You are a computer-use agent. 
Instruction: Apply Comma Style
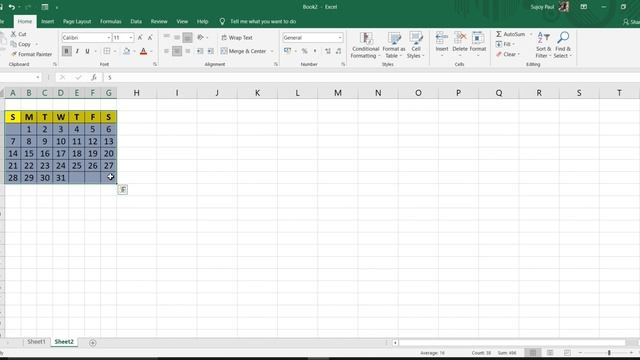315,51
